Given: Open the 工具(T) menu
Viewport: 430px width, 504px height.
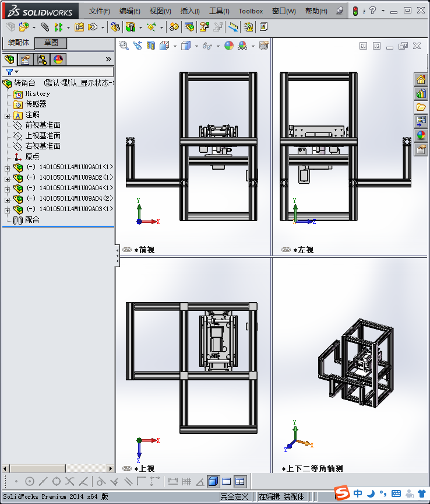Looking at the screenshot, I should pyautogui.click(x=219, y=11).
